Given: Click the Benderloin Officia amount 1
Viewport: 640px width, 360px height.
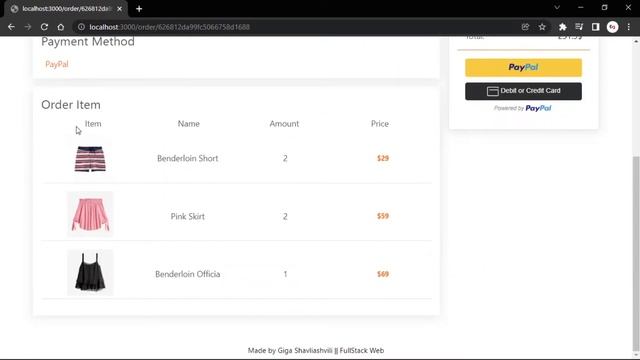Looking at the screenshot, I should [x=285, y=274].
